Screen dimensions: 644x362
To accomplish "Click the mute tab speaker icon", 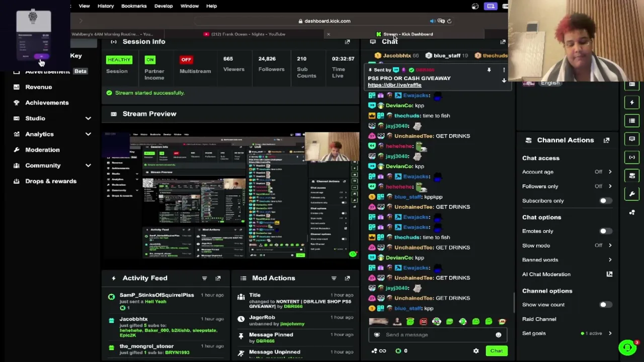I will (x=432, y=21).
